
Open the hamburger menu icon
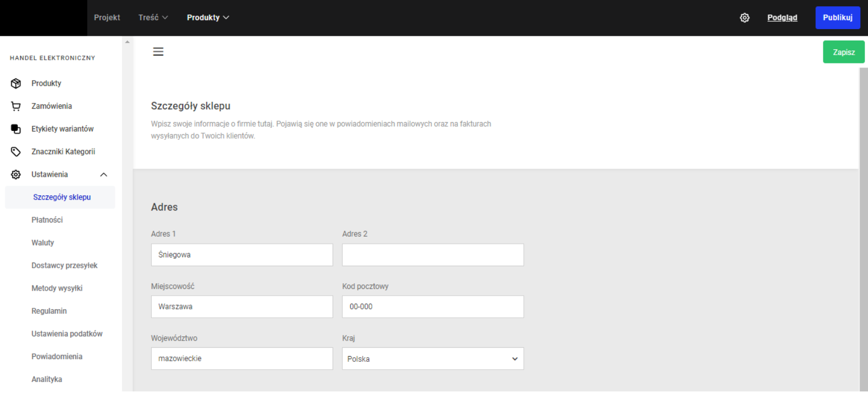(158, 51)
